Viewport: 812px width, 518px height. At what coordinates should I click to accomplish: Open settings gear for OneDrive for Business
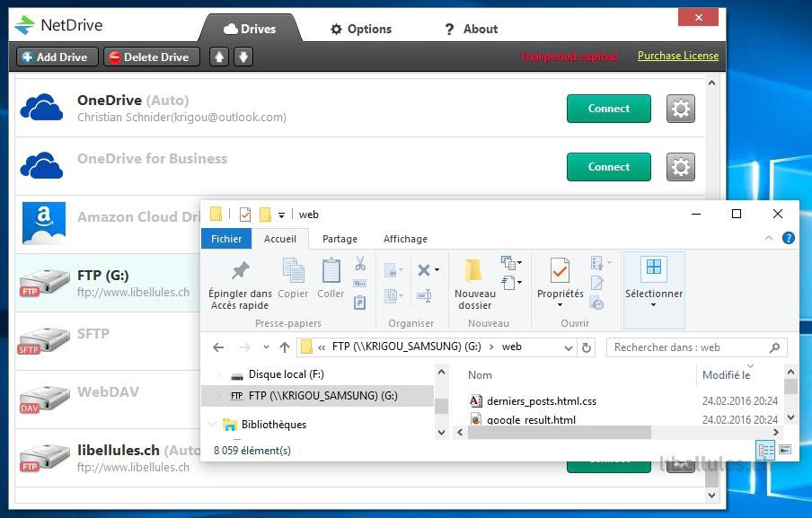[x=681, y=167]
